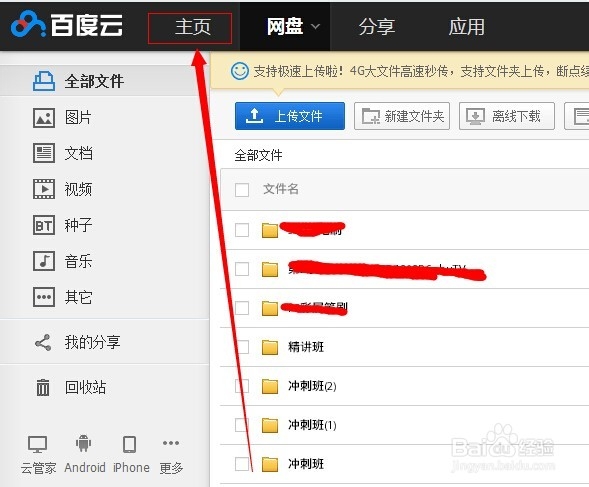Viewport: 589px width, 487px height.
Task: Click the 文档 document icon
Action: tap(44, 153)
